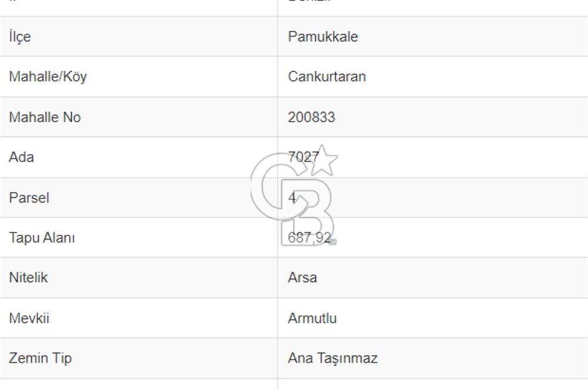Select the İlçe label cell
The image size is (588, 390).
click(138, 36)
